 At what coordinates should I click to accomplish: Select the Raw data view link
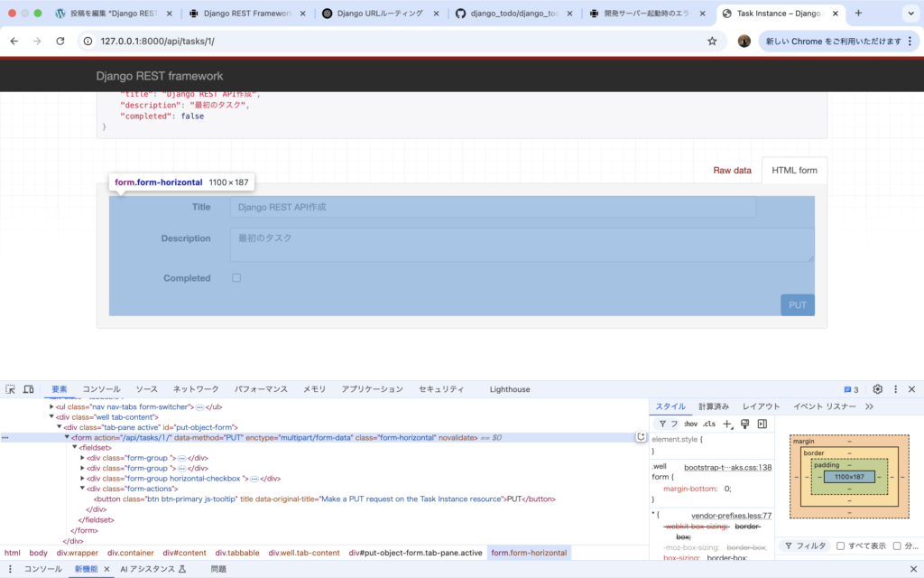pyautogui.click(x=731, y=170)
